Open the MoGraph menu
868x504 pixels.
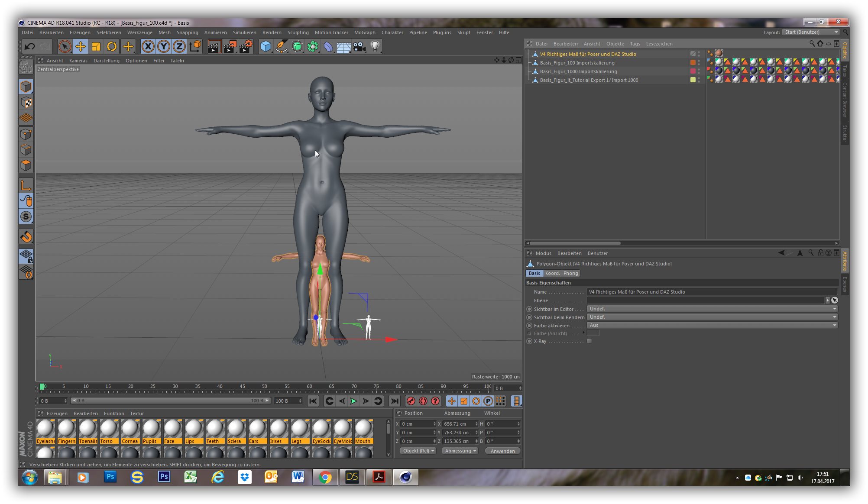point(364,32)
